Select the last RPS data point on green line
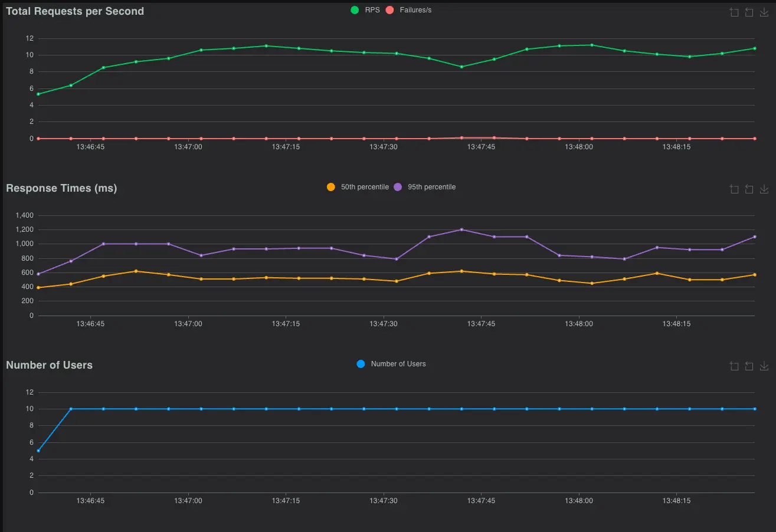 point(755,48)
